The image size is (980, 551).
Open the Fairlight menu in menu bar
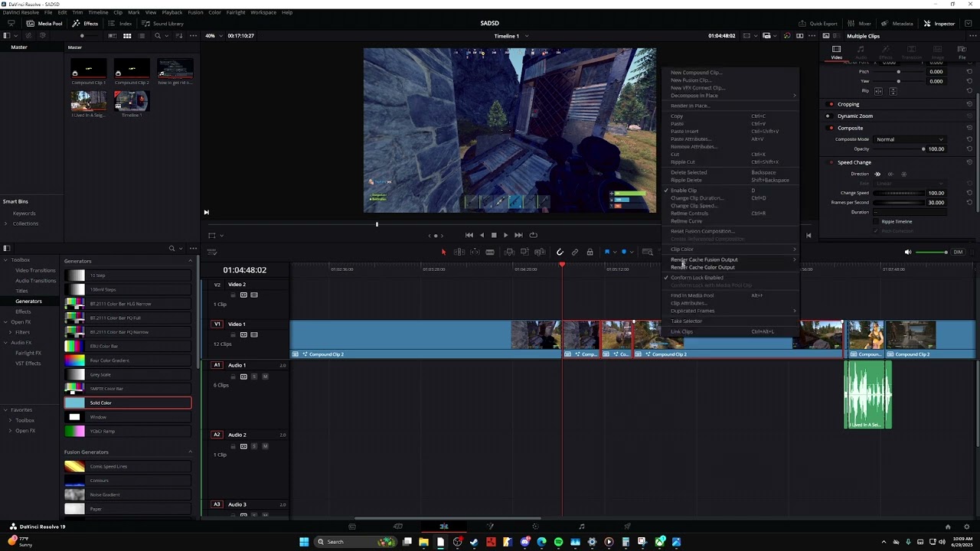[236, 12]
